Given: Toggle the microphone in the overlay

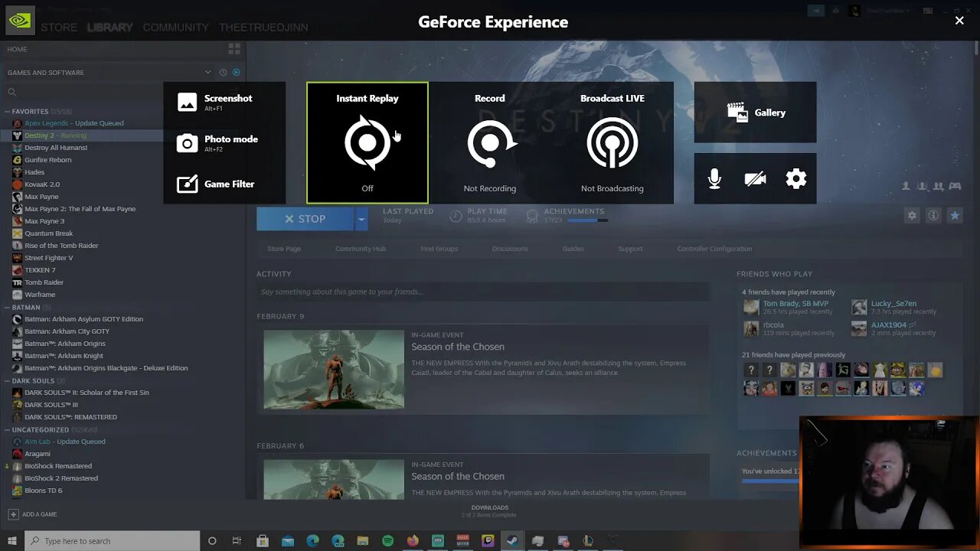Looking at the screenshot, I should 714,179.
